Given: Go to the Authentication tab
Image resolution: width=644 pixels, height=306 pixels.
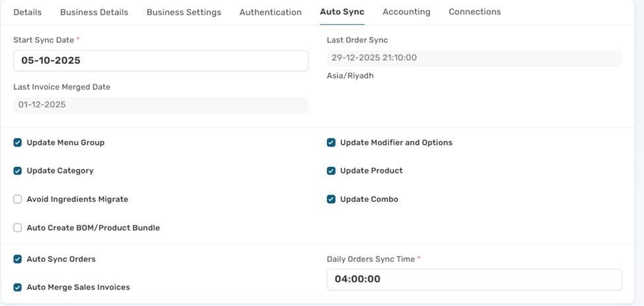Looking at the screenshot, I should tap(270, 12).
